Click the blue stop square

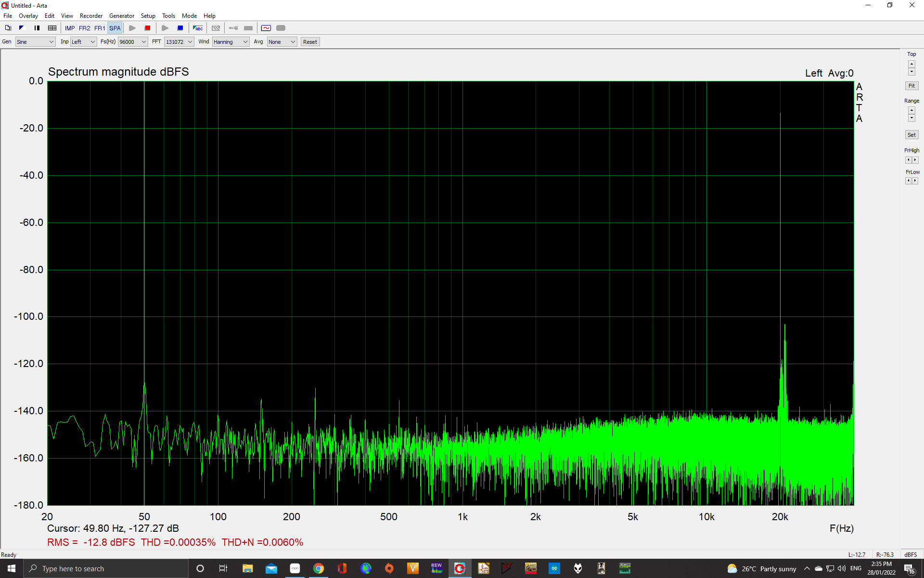pyautogui.click(x=180, y=28)
